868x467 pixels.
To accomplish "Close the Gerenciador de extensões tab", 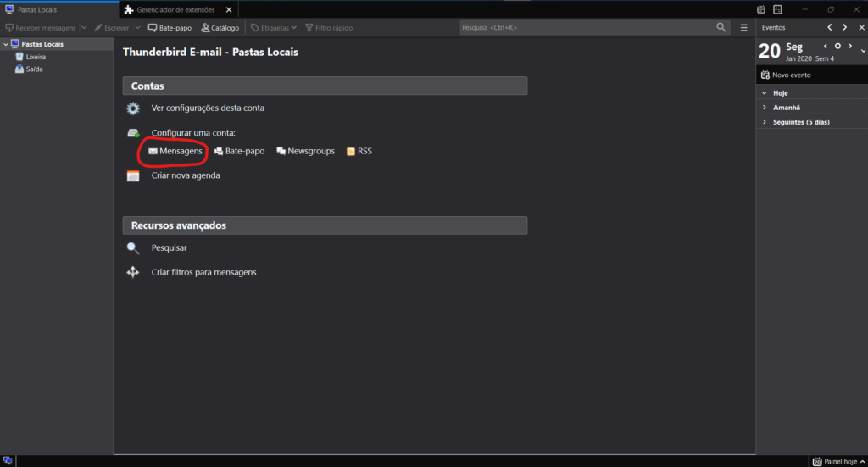I will click(229, 9).
